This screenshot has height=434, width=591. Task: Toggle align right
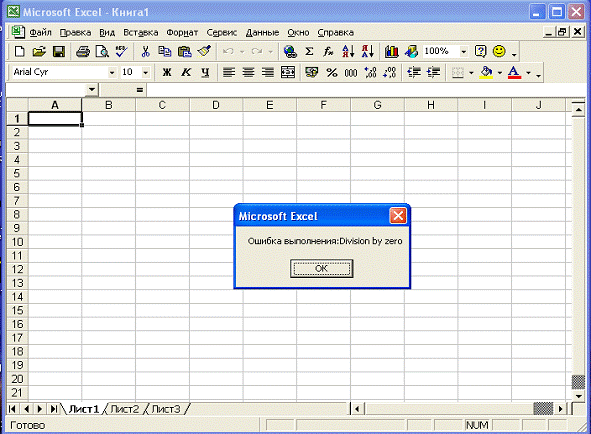point(268,72)
